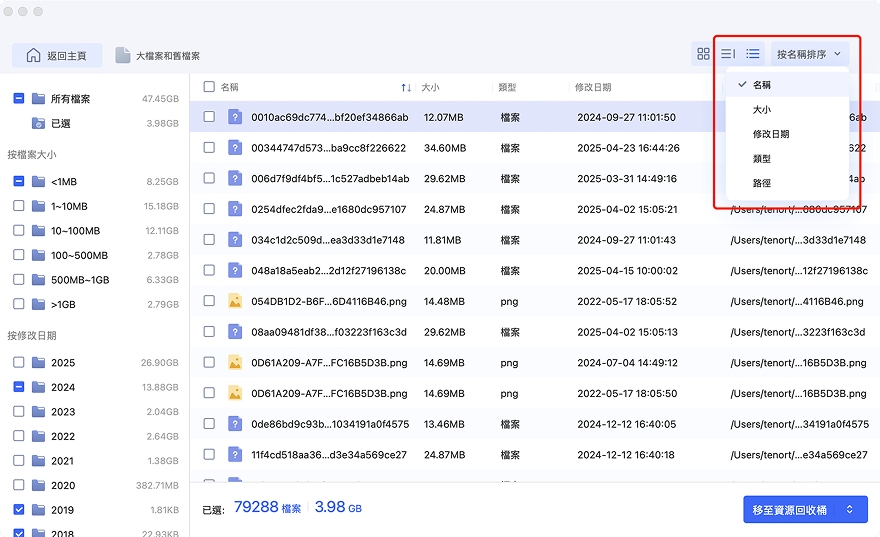Click the image icon for 054DB1D2 png file
880x537 pixels.
coord(235,301)
